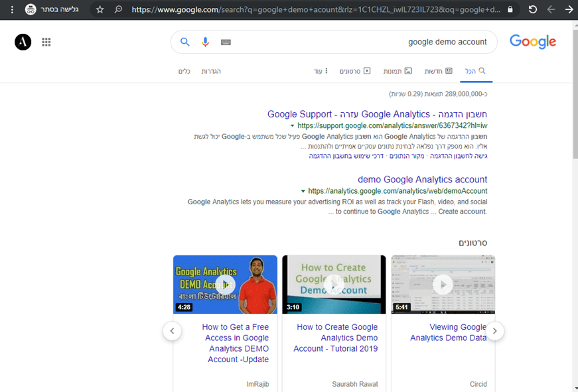This screenshot has height=392, width=578.
Task: Open the Chrome three-dot menu
Action: click(11, 10)
